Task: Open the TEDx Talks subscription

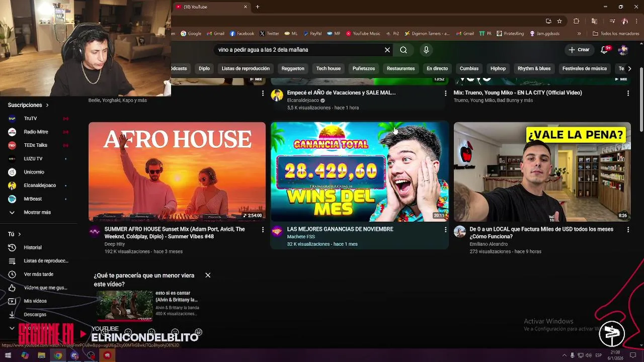Action: [39, 145]
